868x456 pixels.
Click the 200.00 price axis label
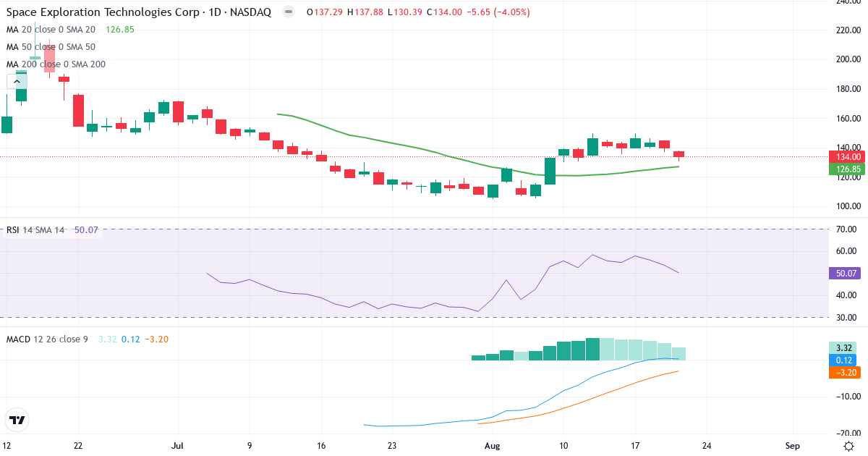pos(848,59)
